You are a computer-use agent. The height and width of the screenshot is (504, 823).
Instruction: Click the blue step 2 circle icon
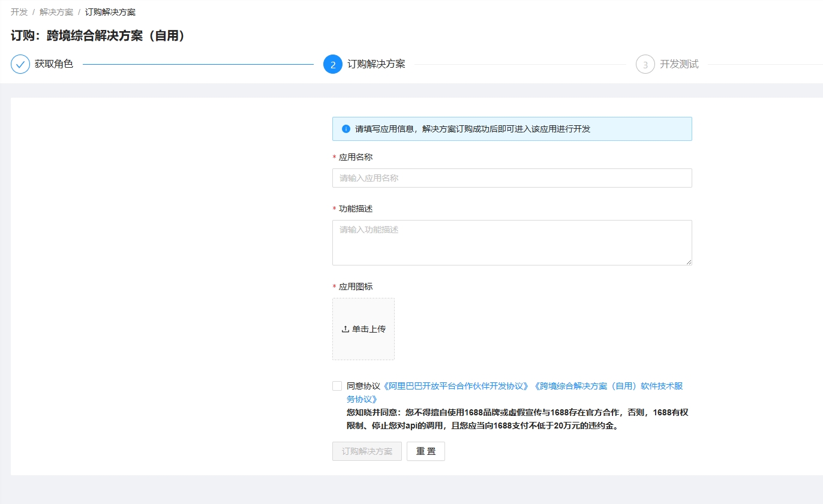click(x=333, y=64)
